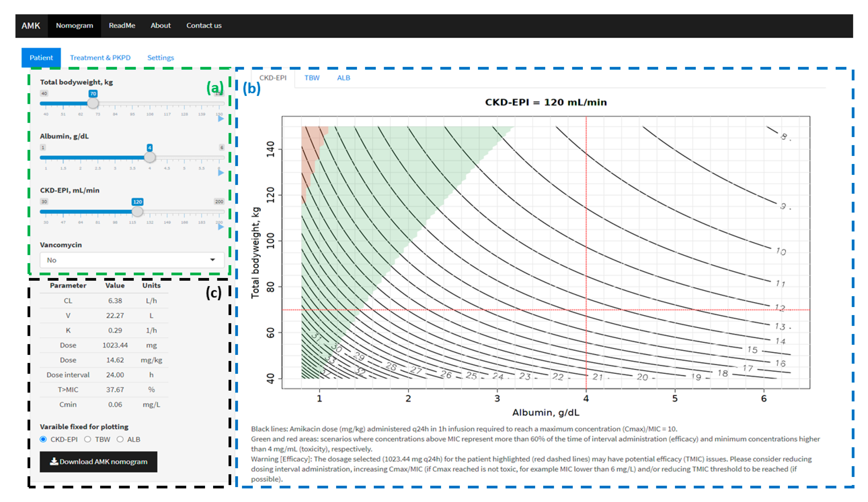
Task: Select the TBW radio button
Action: click(88, 439)
